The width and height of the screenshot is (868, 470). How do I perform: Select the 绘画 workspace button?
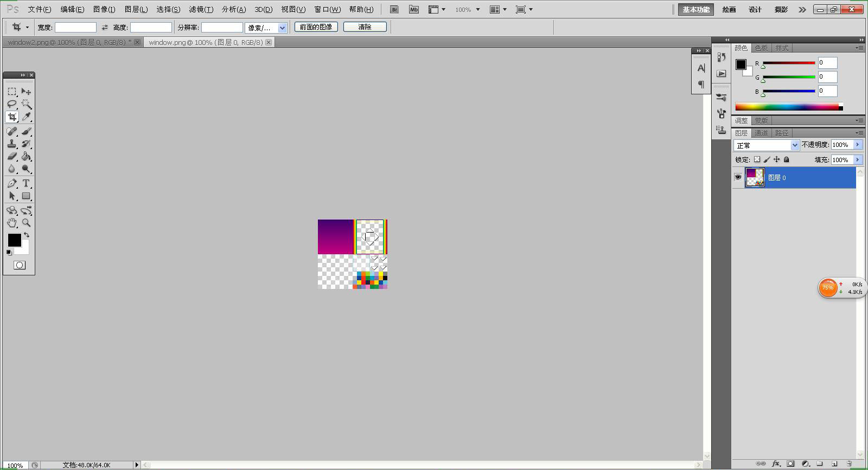coord(729,10)
